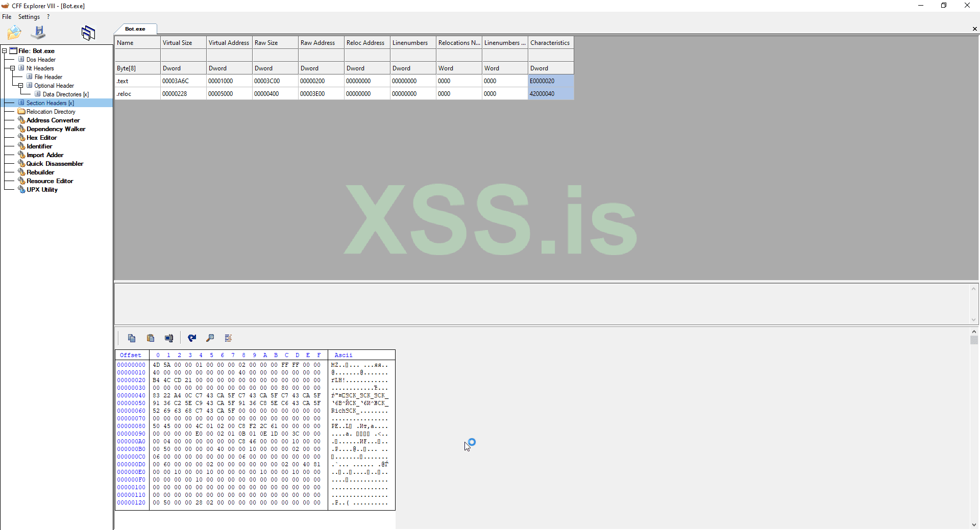Select Raw Address value 00003E00
The image size is (980, 530).
click(321, 94)
